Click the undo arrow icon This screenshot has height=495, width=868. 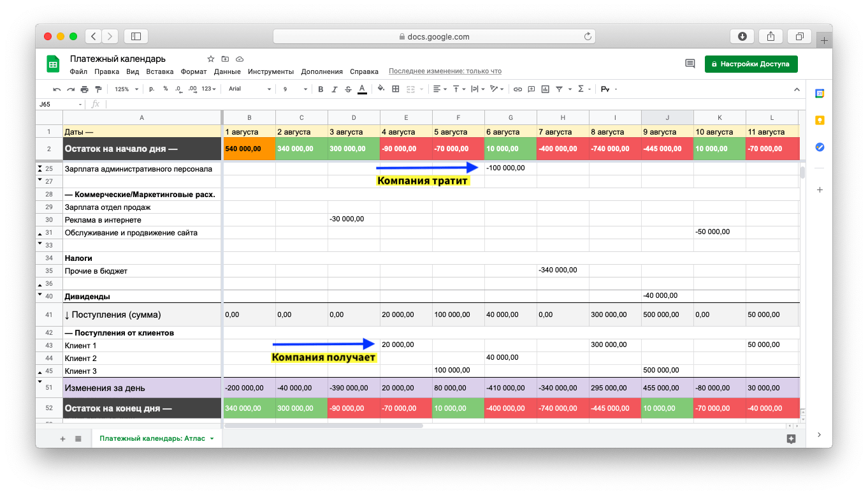tap(57, 89)
